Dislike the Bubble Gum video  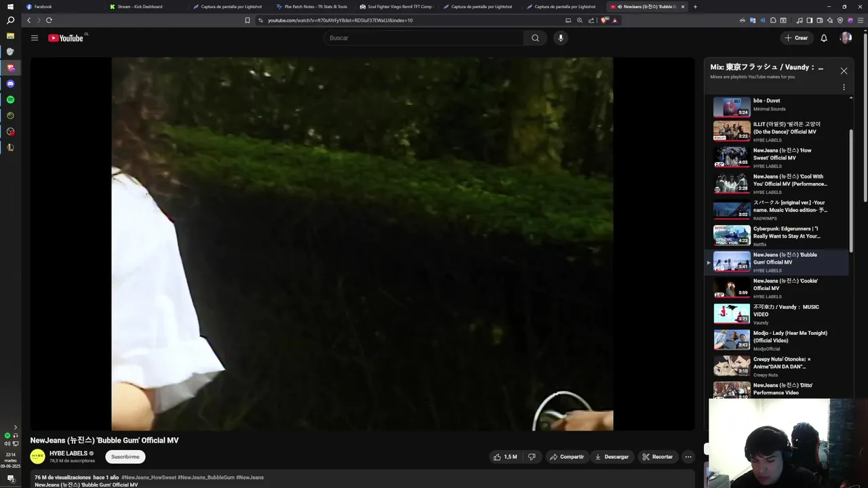(x=532, y=457)
